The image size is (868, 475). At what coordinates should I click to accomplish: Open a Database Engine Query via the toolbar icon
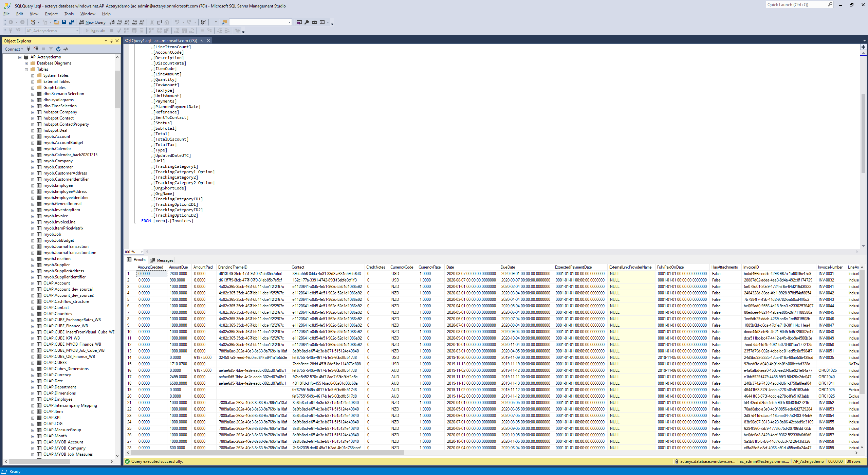[112, 22]
